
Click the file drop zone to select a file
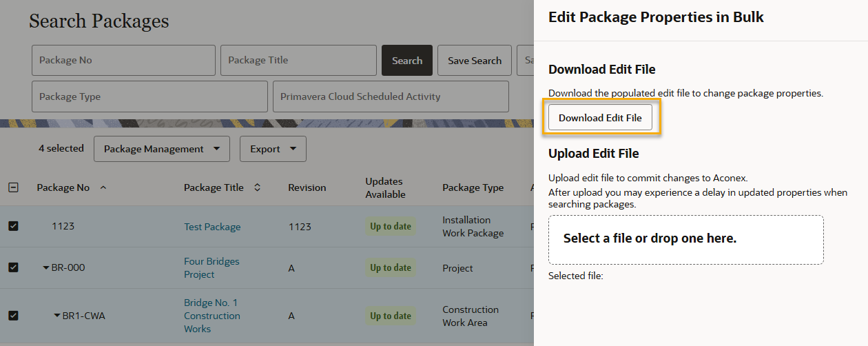click(x=686, y=240)
